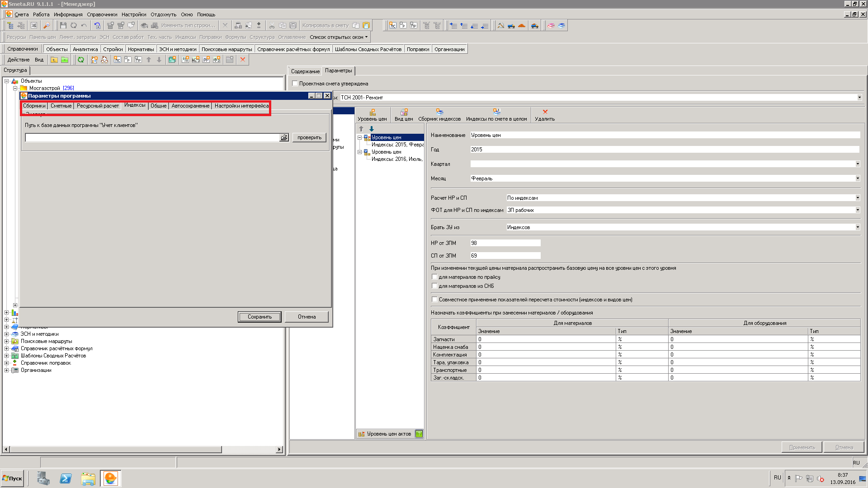Click the проверить button
This screenshot has height=488, width=868.
point(309,137)
